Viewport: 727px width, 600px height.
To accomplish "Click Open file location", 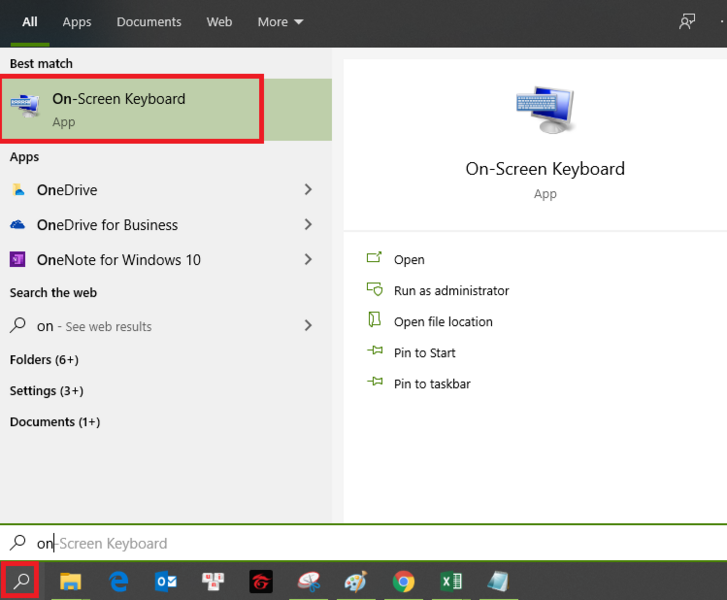I will [x=443, y=322].
